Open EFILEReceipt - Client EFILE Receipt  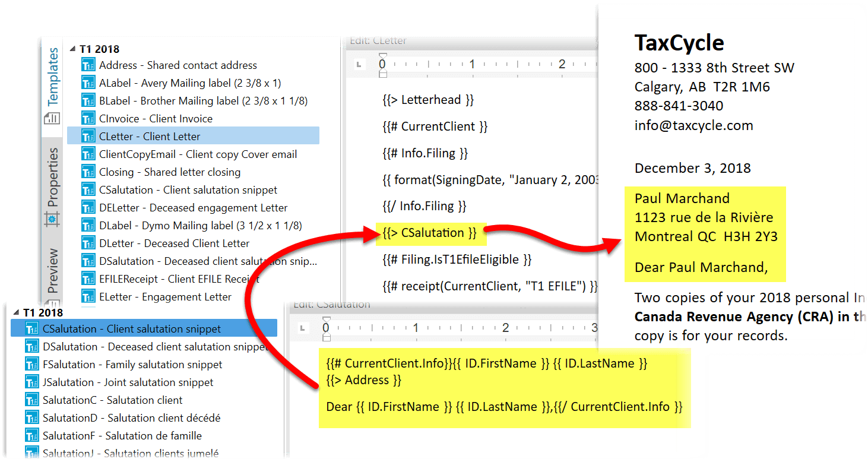[179, 279]
